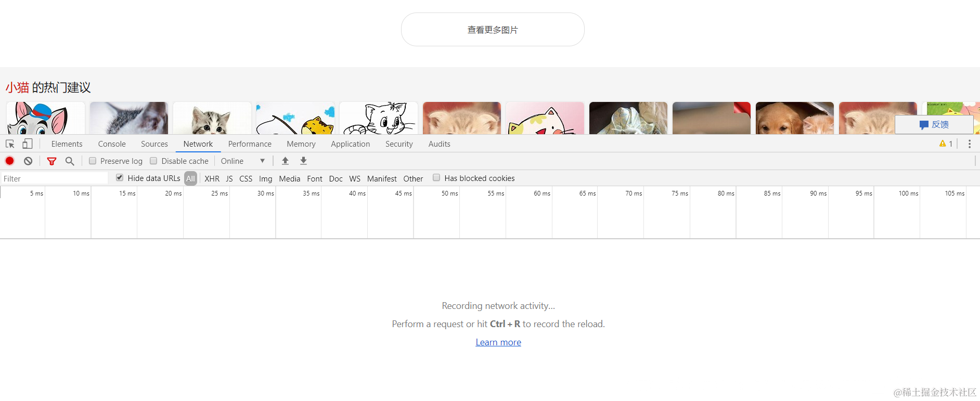The image size is (980, 401).
Task: Filter requests by WS
Action: 355,178
